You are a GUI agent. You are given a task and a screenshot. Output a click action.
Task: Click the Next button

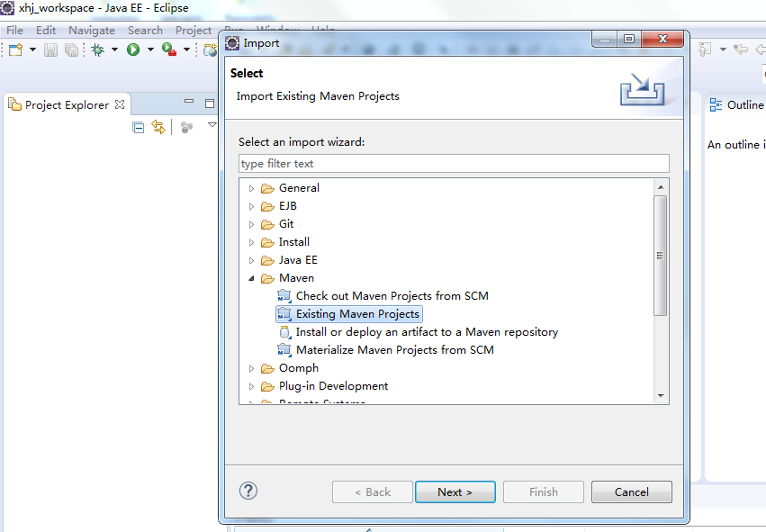click(455, 491)
